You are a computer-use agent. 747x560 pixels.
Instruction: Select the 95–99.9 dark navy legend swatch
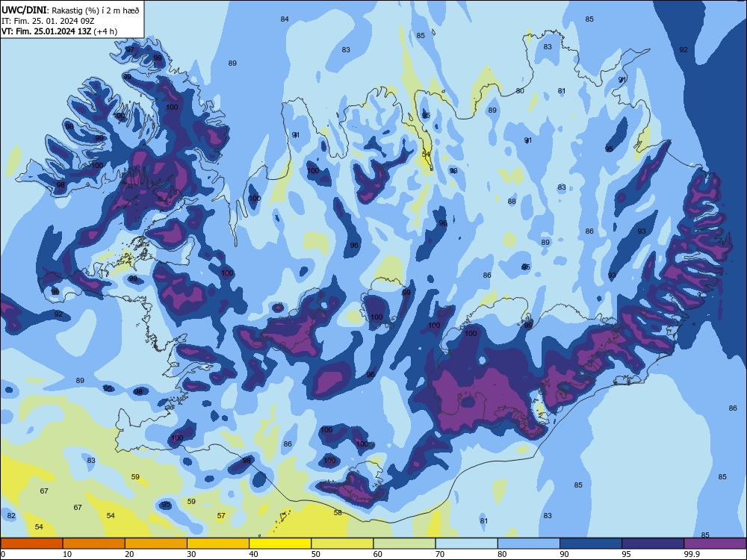pos(653,544)
